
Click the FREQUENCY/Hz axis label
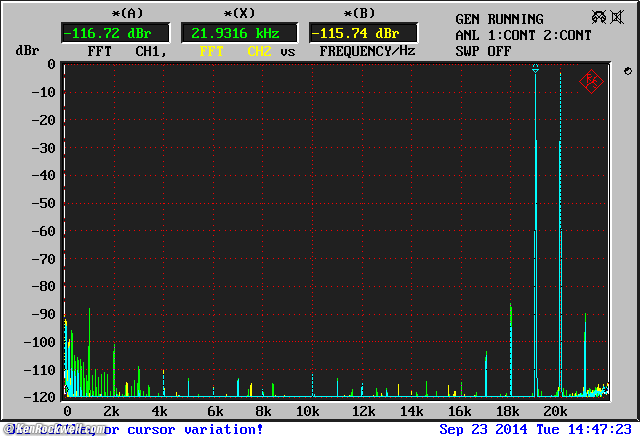[367, 50]
